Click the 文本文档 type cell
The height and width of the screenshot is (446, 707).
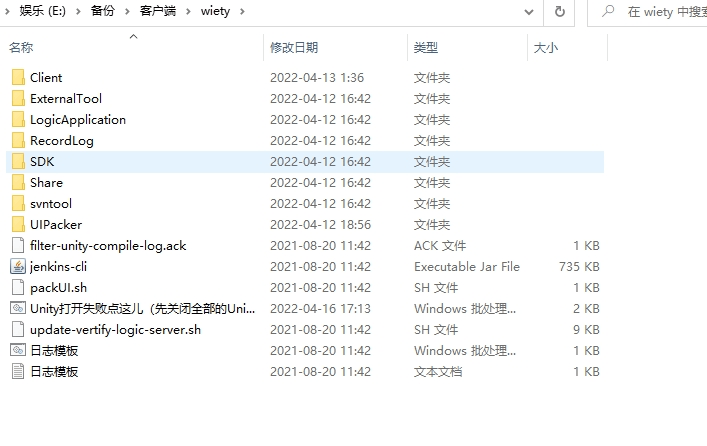(x=438, y=372)
